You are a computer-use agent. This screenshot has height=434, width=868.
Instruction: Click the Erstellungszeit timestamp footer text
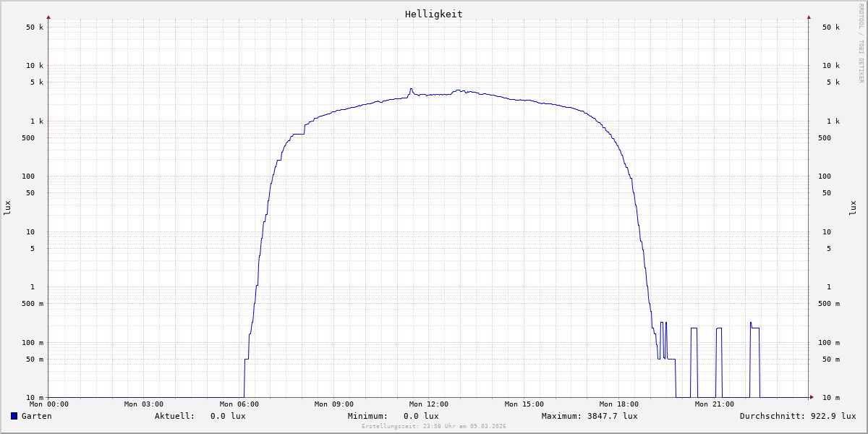434,426
